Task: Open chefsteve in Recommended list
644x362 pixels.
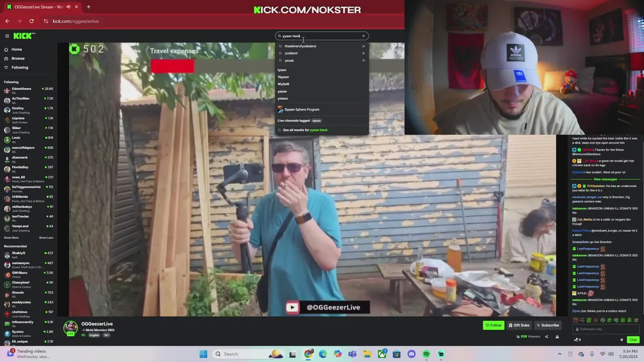Action: pyautogui.click(x=29, y=313)
